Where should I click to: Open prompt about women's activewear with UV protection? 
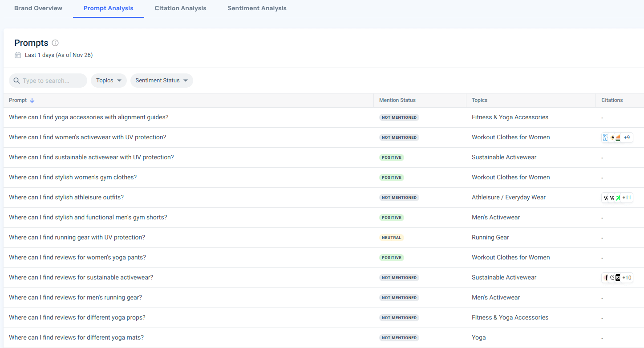click(x=87, y=138)
